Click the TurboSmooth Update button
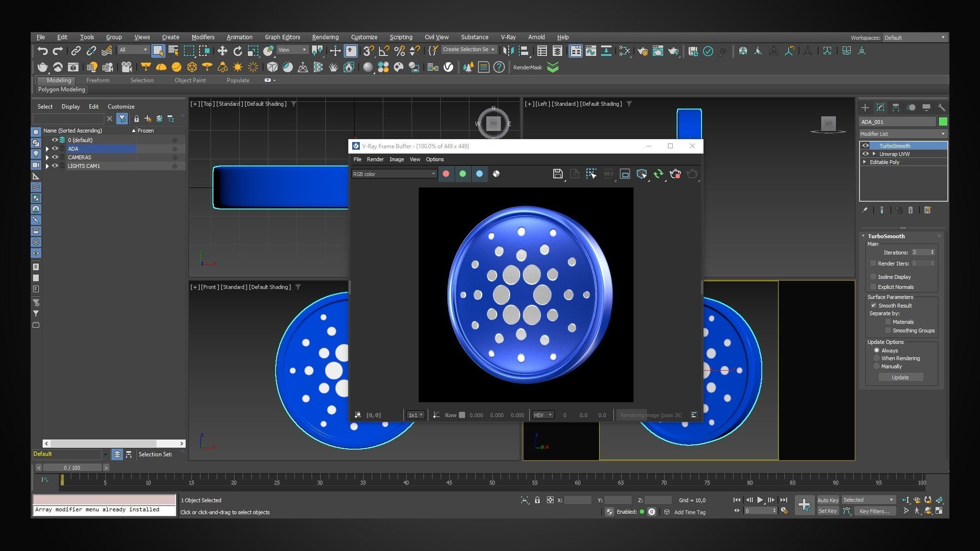Screen dimensions: 980x551 point(900,378)
